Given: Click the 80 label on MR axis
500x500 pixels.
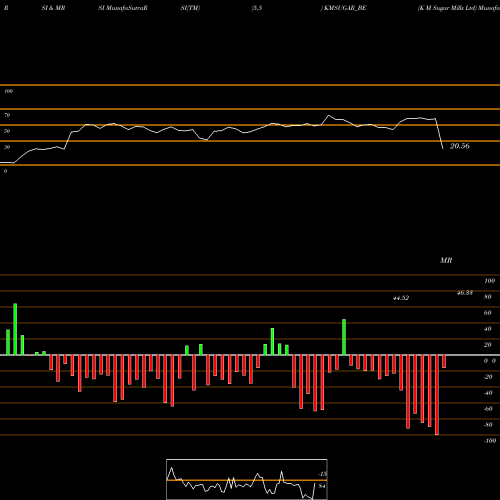Looking at the screenshot, I should 487,297.
